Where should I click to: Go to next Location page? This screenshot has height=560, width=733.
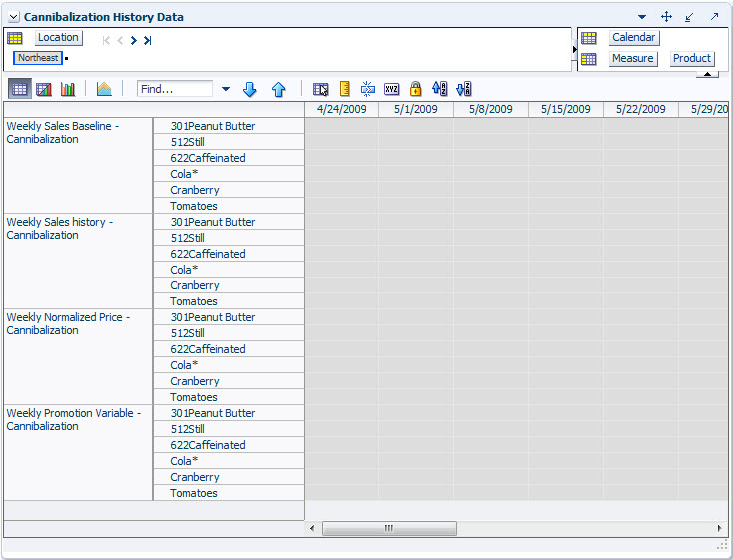click(x=133, y=40)
